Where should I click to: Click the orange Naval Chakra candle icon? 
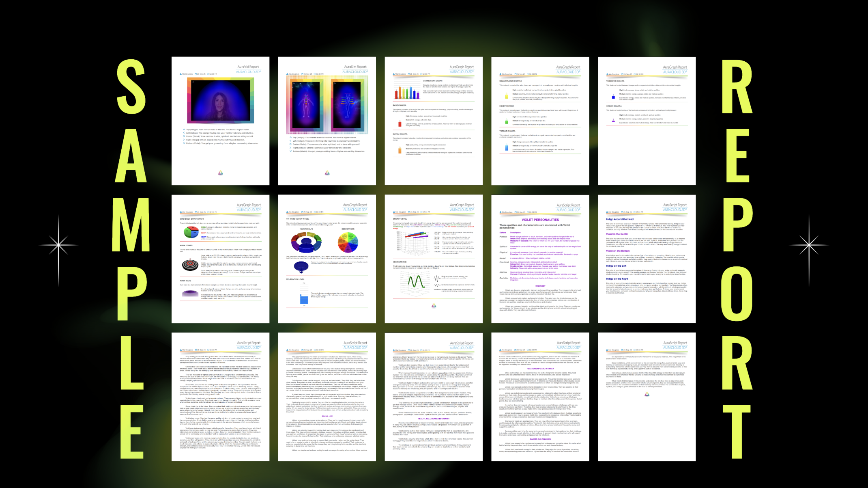tap(400, 150)
